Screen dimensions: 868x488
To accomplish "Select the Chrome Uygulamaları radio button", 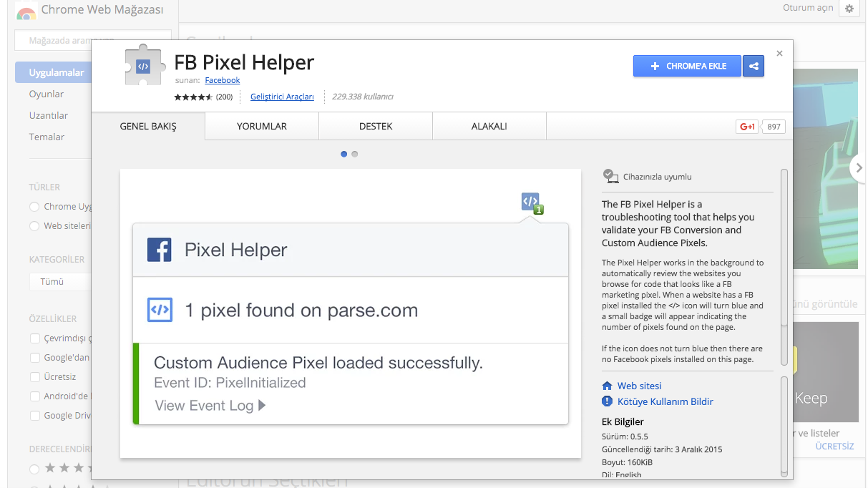I will pos(34,206).
